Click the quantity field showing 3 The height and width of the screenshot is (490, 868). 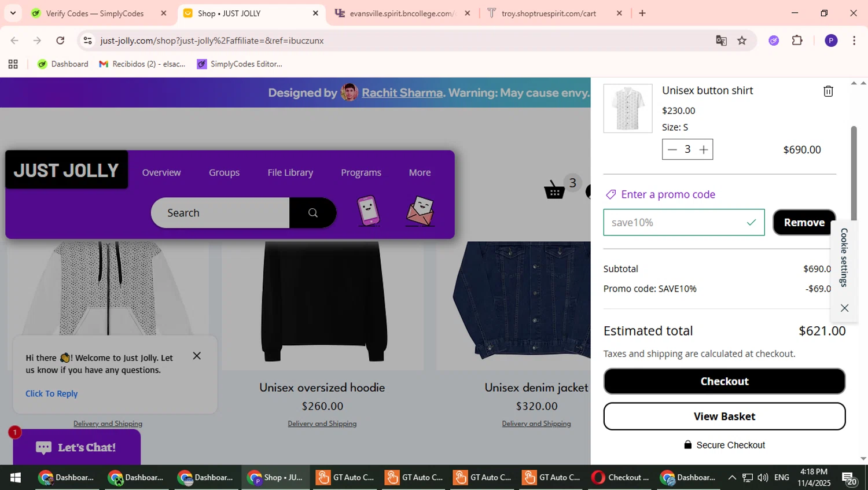(687, 149)
